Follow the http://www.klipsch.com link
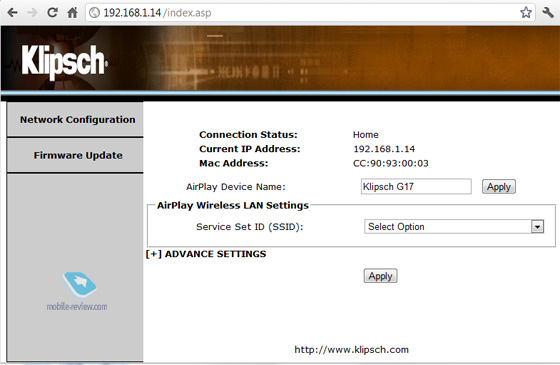Viewport: 560px width, 365px height. tap(351, 350)
